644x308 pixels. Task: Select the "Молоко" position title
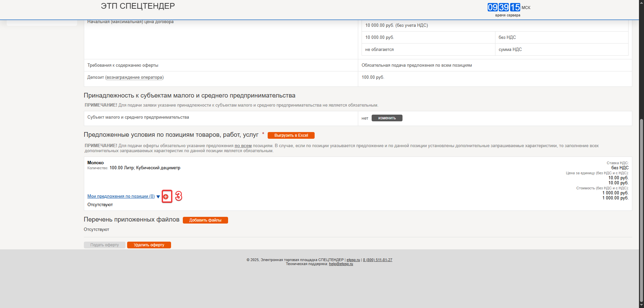point(96,163)
